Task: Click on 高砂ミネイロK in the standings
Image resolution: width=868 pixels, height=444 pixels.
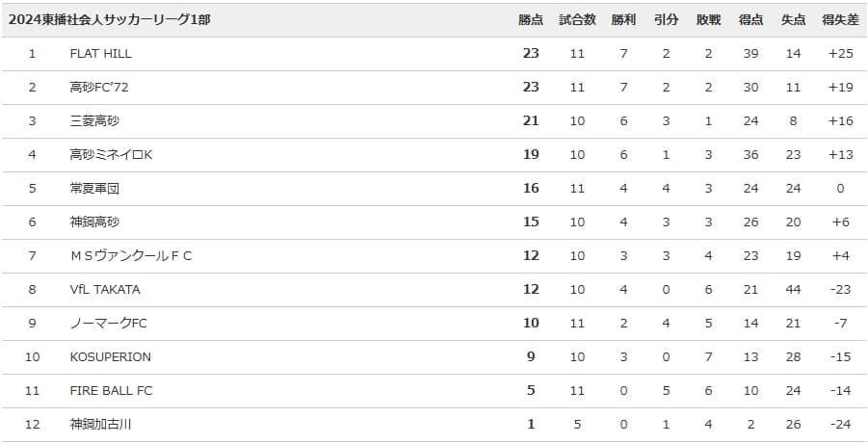Action: click(111, 155)
